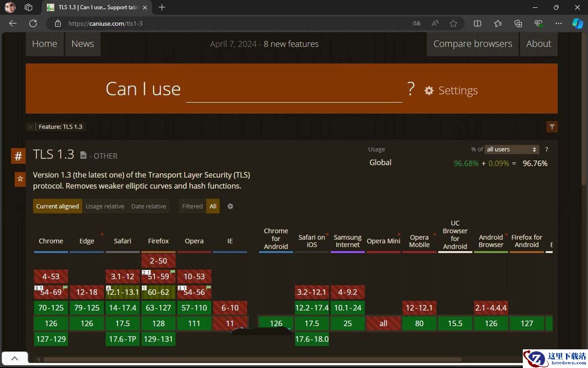This screenshot has width=588, height=368.
Task: Select the Safari 14-17.4 cell
Action: 122,308
